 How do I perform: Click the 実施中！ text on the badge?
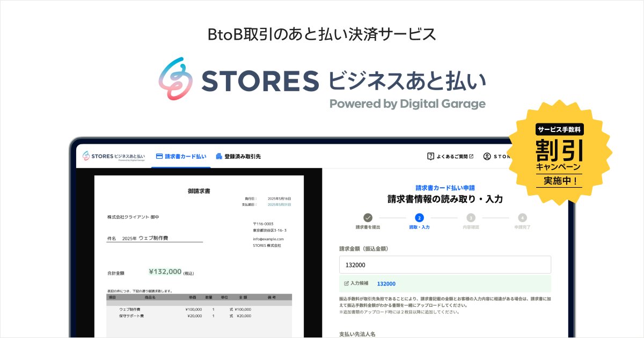point(559,181)
